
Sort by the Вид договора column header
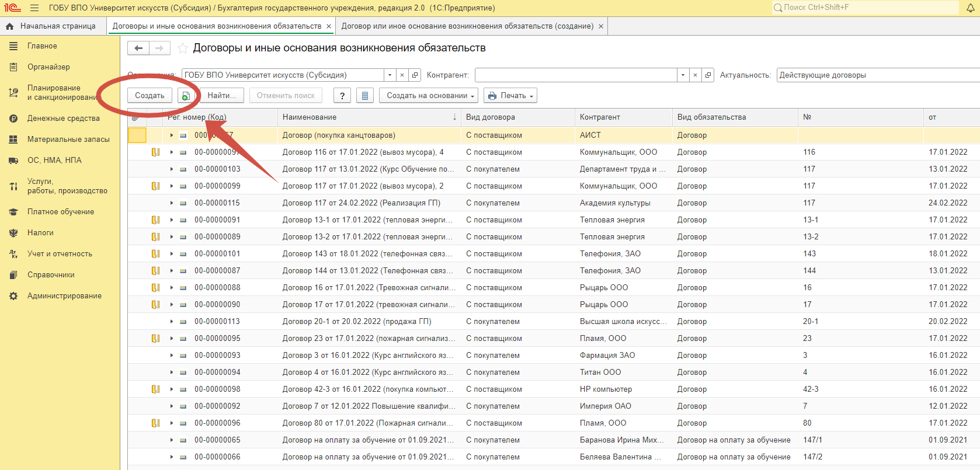tap(518, 117)
